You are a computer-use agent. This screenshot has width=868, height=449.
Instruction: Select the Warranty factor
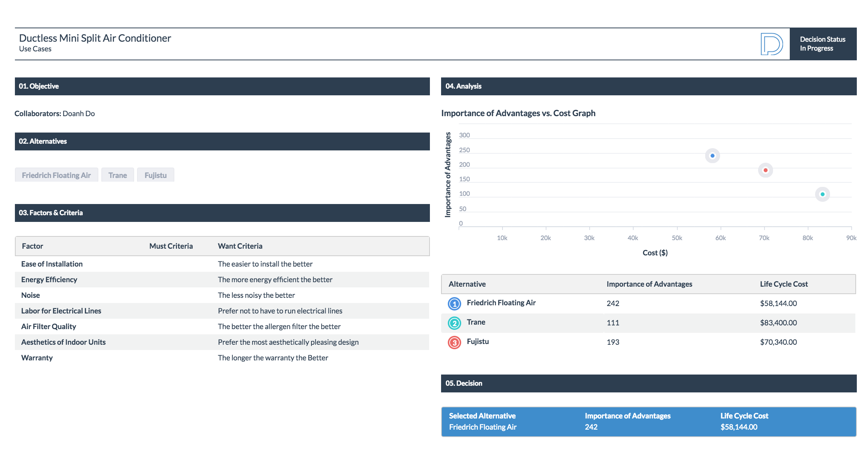point(37,358)
